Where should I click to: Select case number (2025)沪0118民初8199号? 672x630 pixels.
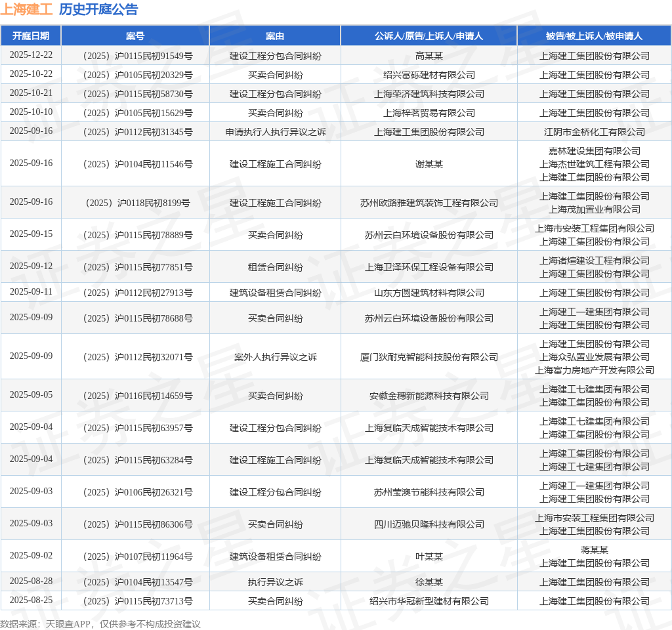(135, 203)
